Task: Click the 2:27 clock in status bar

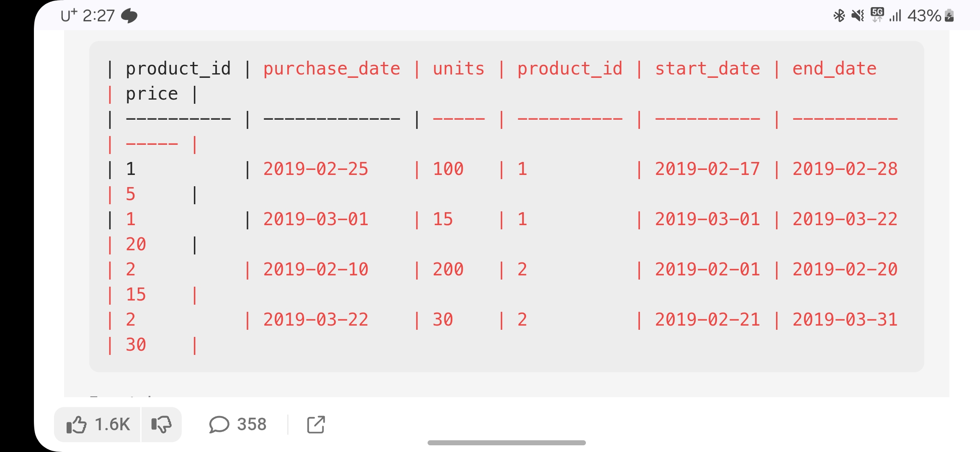Action: (98, 16)
